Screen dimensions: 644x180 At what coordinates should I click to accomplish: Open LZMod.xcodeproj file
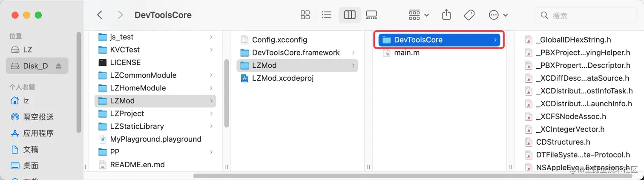pos(282,78)
